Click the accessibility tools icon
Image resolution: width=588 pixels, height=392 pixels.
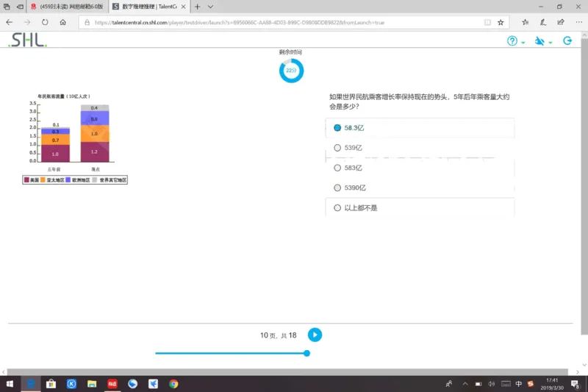tap(539, 41)
